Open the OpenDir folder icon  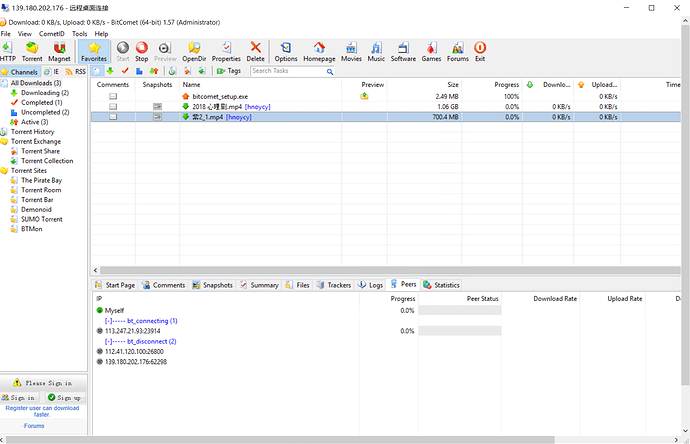(194, 51)
